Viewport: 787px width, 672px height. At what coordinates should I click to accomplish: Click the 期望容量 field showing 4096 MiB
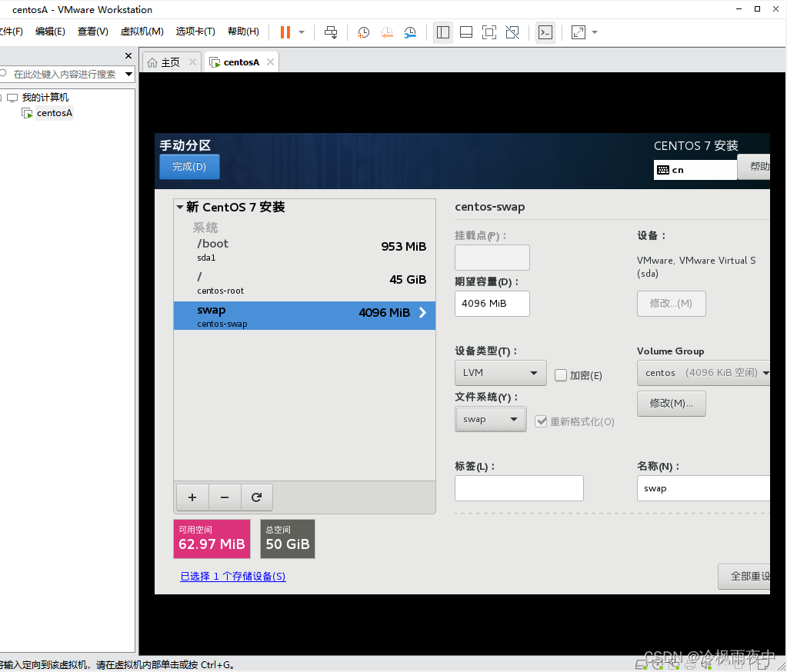coord(492,304)
